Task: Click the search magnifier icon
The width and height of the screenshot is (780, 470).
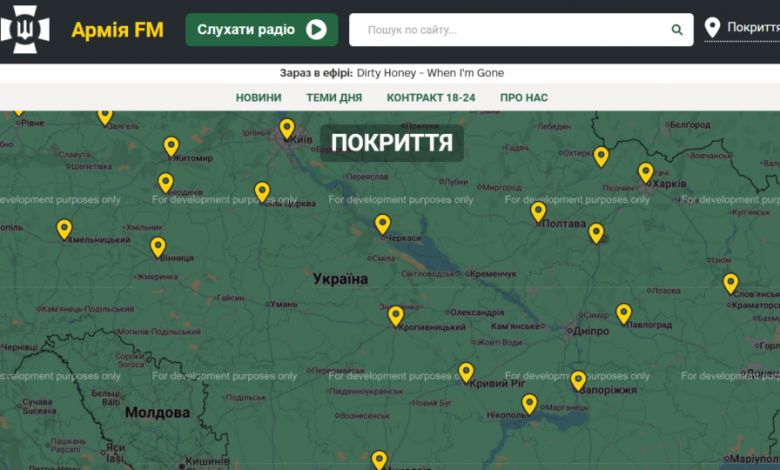Action: pos(677,30)
